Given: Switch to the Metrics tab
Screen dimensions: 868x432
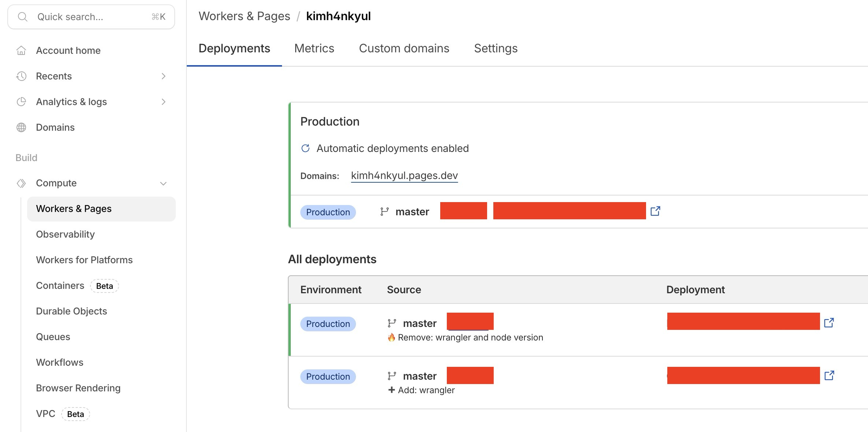Looking at the screenshot, I should click(x=314, y=48).
